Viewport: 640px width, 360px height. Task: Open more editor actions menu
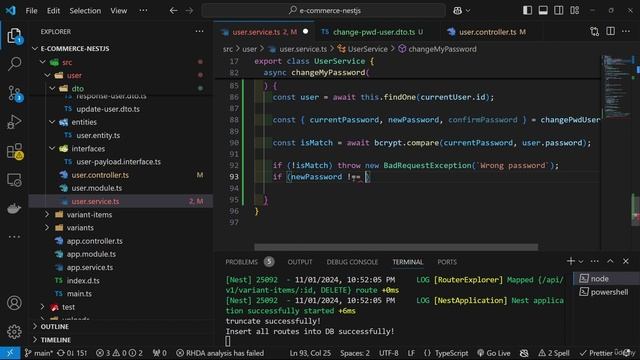[626, 31]
